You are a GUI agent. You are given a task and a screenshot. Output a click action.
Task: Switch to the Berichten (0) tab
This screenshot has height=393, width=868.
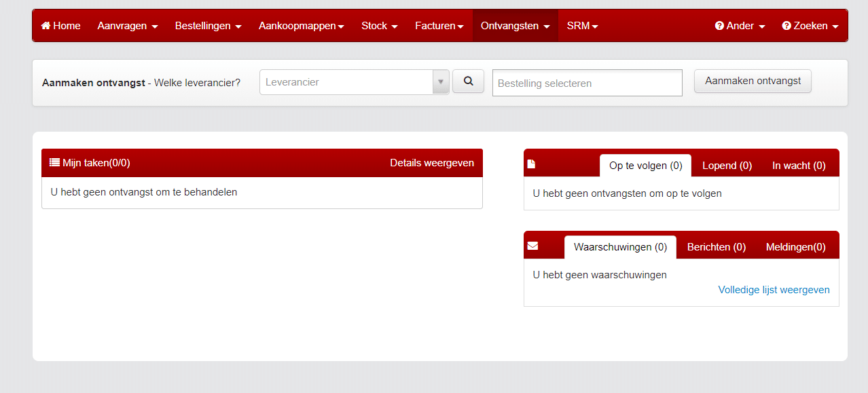point(717,247)
